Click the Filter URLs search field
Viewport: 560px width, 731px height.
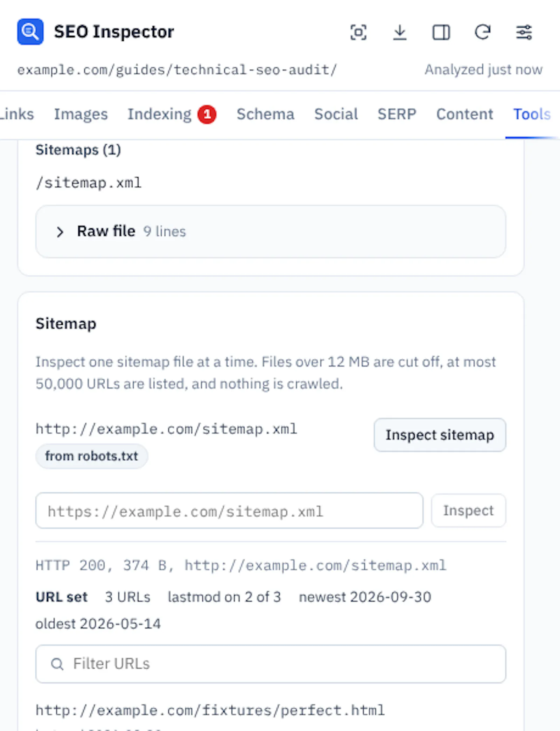[271, 664]
